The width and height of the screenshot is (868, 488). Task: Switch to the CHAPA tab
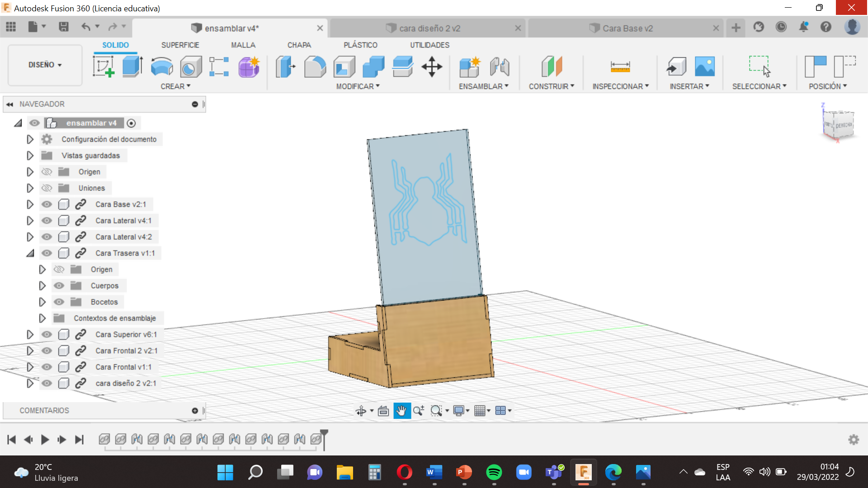(x=299, y=45)
